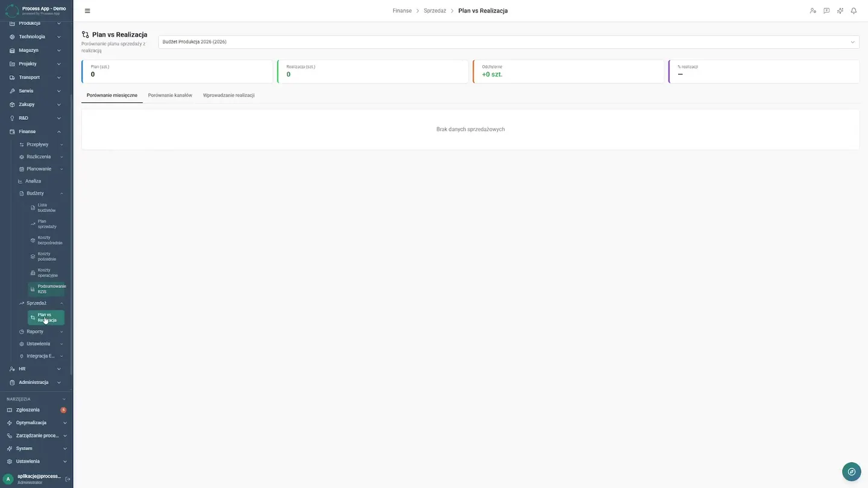Click the Realizacja (szt.) summary card

tap(373, 72)
